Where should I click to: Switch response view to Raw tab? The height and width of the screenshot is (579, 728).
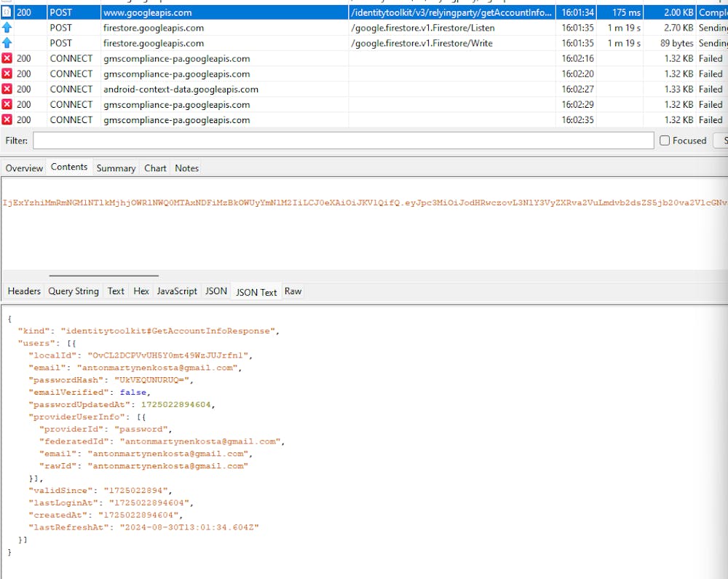[293, 291]
